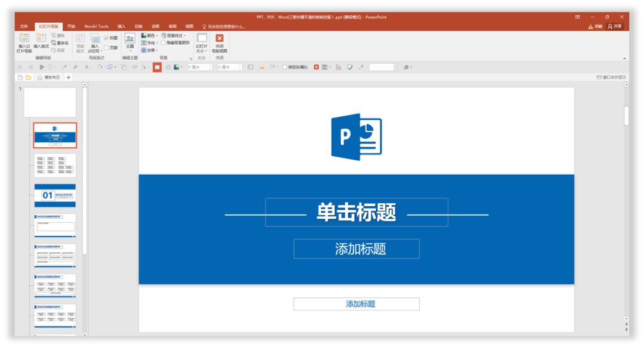Open the Insert Placeholder (插入占位符) menu
Screen dimensions: 644x348
95,43
